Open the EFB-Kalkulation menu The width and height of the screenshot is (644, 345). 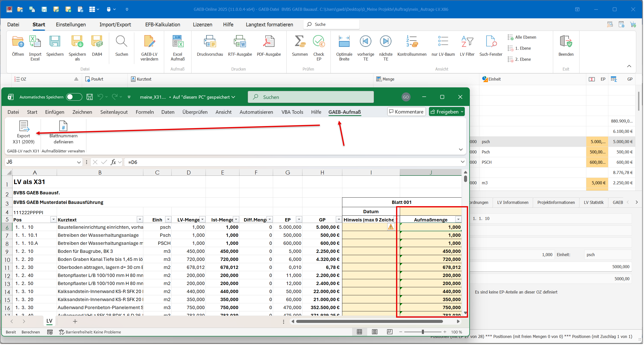coord(162,25)
